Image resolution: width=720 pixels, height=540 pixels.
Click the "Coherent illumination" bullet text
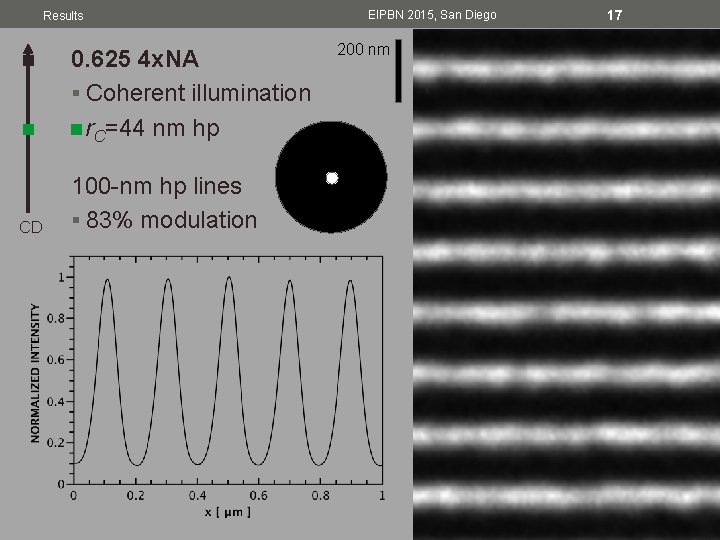point(198,93)
